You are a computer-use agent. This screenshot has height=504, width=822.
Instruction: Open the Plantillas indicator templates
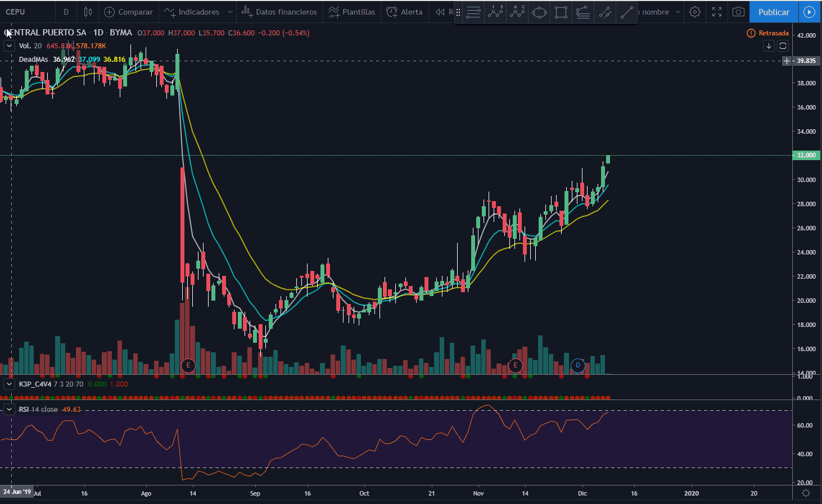351,12
